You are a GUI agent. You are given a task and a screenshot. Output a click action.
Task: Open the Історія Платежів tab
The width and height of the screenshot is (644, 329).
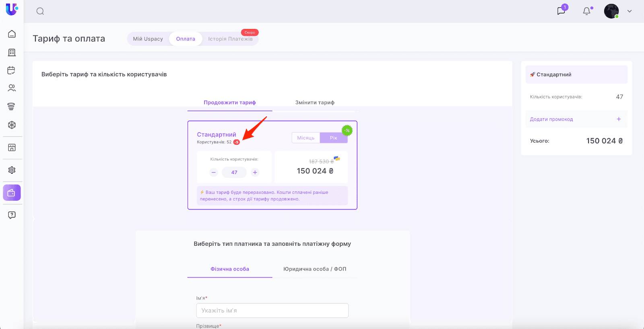[x=230, y=39]
